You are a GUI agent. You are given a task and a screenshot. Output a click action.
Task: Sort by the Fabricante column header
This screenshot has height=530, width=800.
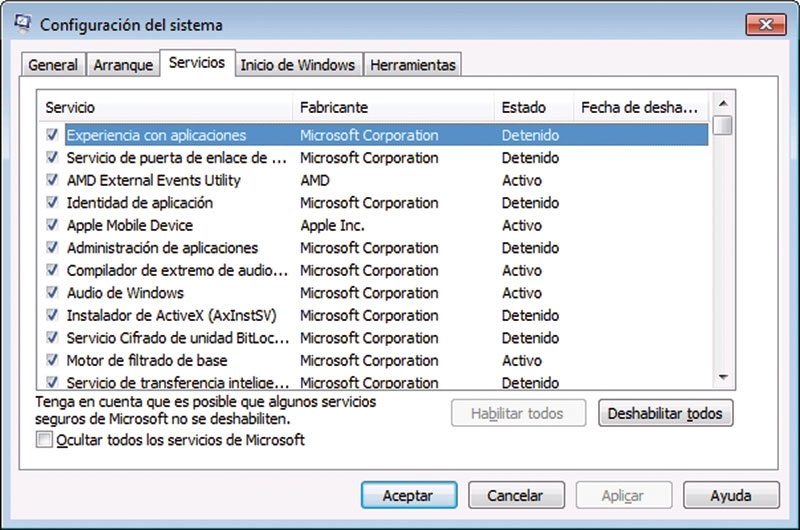tap(393, 107)
